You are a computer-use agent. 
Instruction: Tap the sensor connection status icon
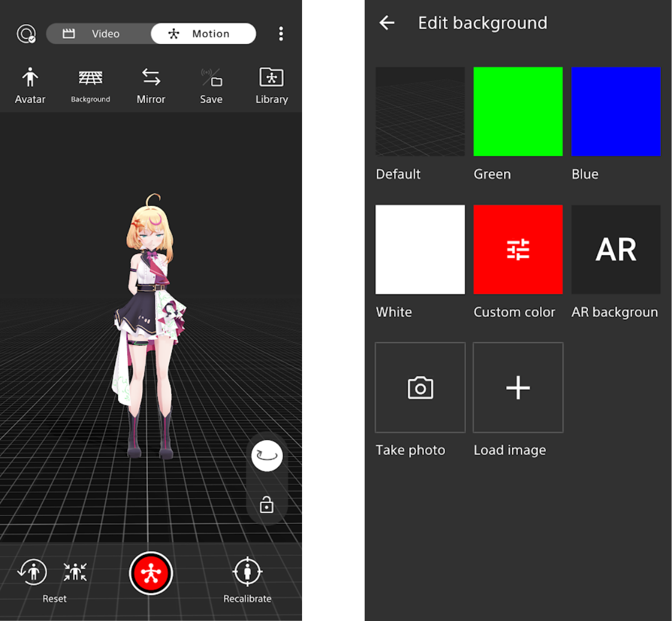pyautogui.click(x=26, y=34)
